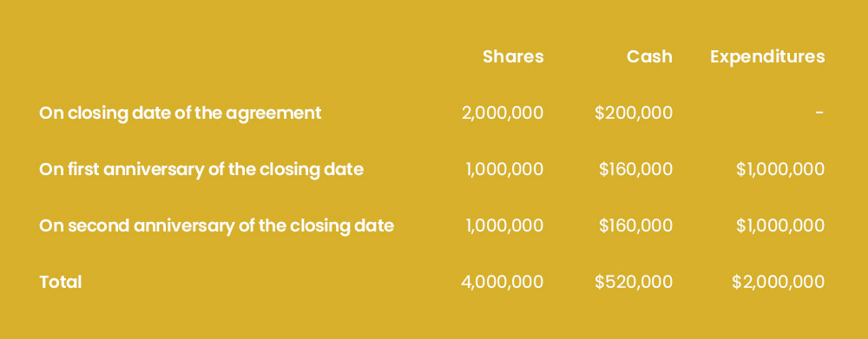
Task: Click second anniversary $160,000 cash value
Action: click(636, 226)
